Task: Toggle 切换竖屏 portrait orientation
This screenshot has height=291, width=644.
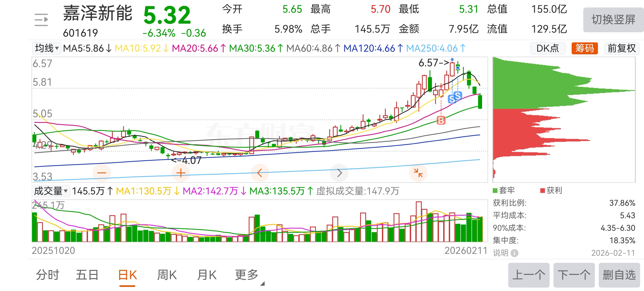Action: point(613,20)
